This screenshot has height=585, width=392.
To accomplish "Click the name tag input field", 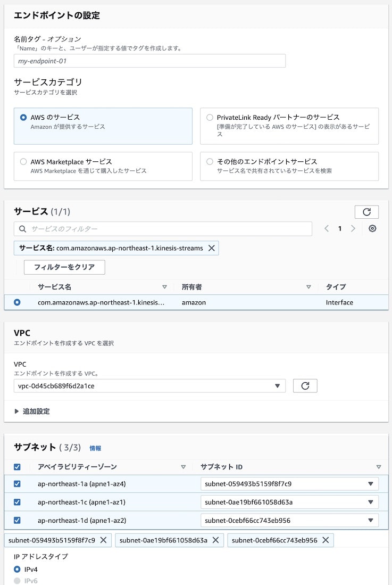I will click(149, 61).
